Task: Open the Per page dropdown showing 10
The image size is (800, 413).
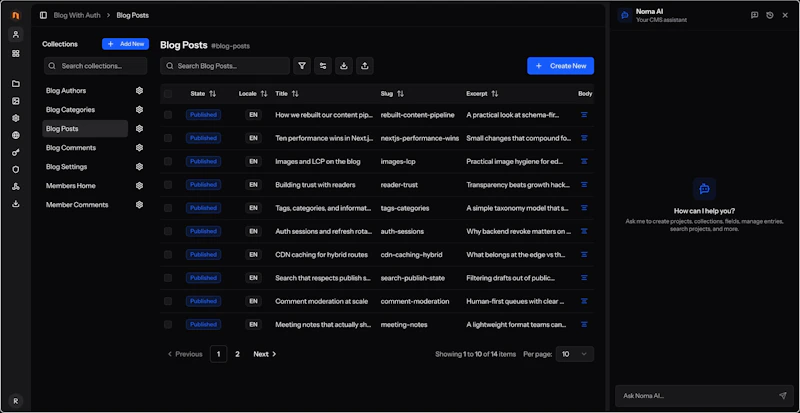Action: 574,354
